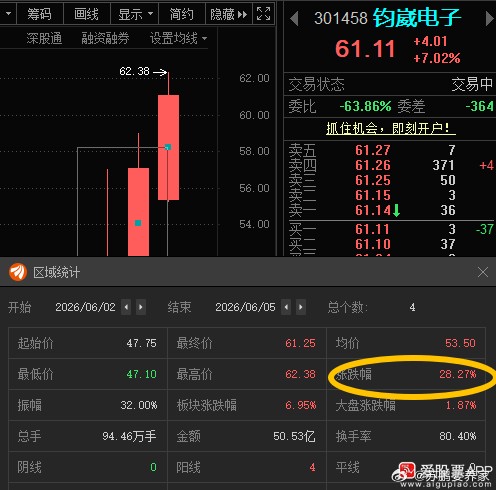
Task: Step end date forward
Action: coord(301,307)
